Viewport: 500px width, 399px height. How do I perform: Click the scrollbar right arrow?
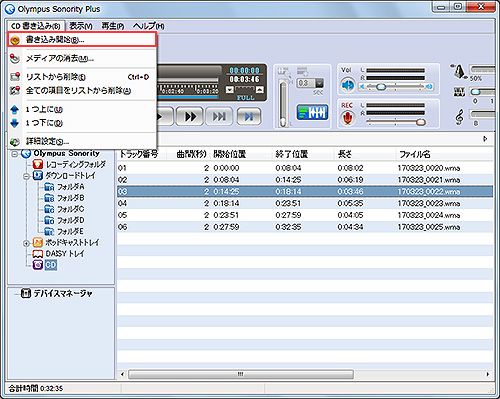[x=488, y=374]
